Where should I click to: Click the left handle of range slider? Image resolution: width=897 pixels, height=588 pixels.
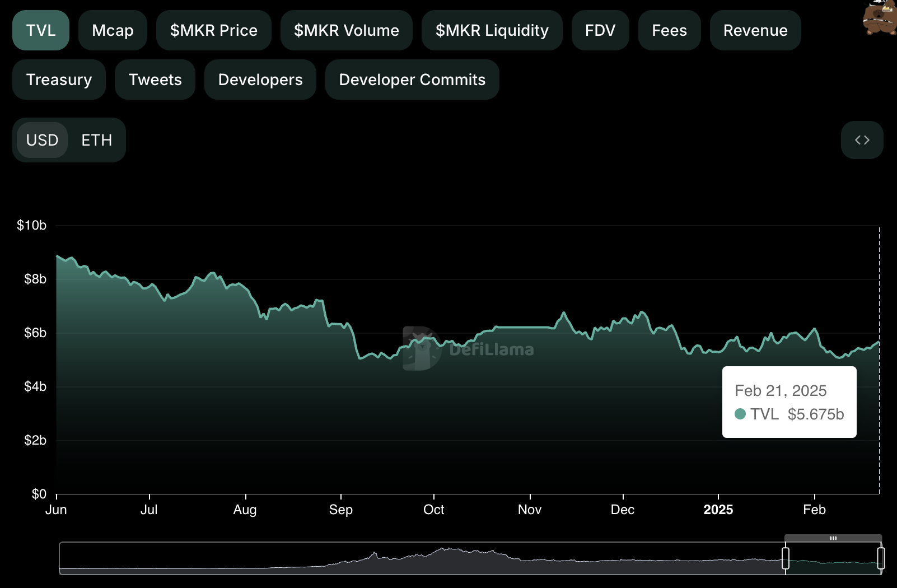786,558
